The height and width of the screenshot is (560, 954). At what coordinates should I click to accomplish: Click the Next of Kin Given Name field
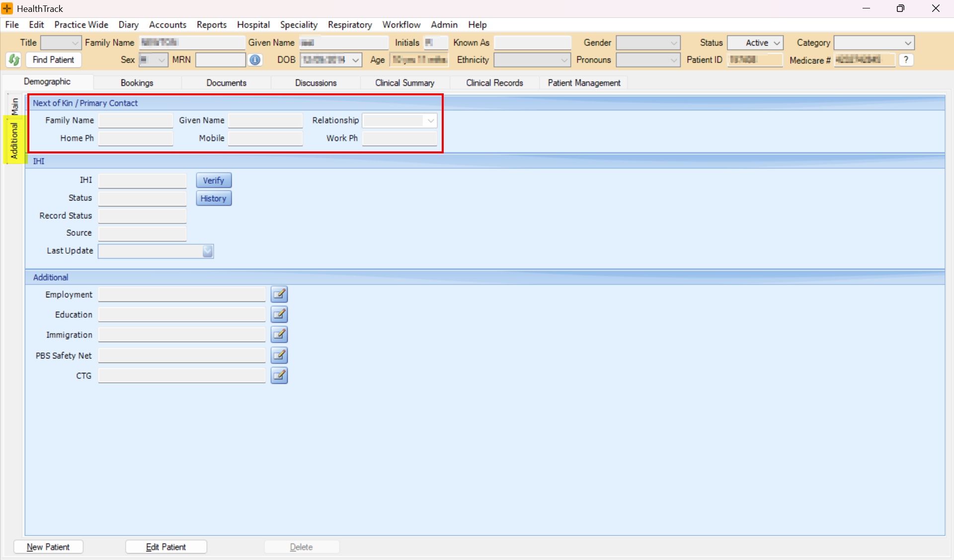point(265,121)
